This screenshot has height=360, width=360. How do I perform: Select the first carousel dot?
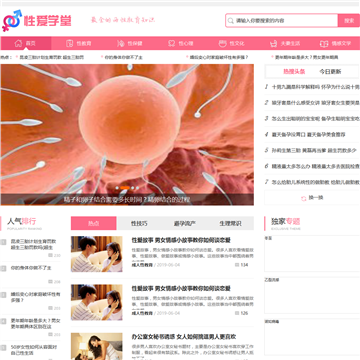[x=117, y=188]
